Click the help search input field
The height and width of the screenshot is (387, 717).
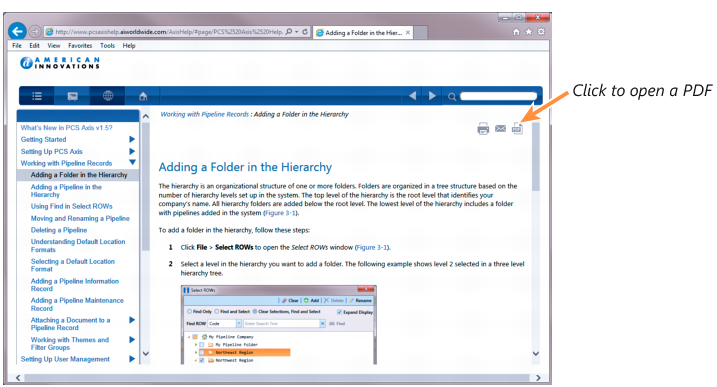point(498,96)
